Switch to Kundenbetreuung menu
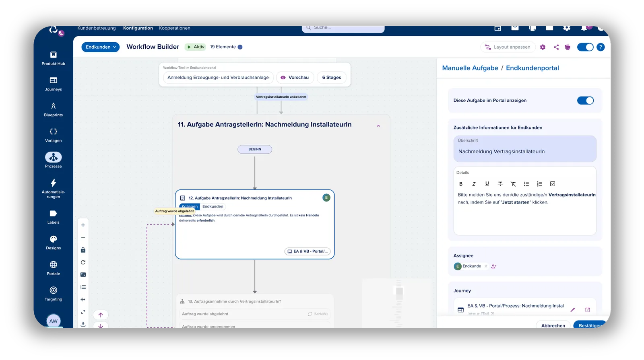644x360 pixels. 97,28
